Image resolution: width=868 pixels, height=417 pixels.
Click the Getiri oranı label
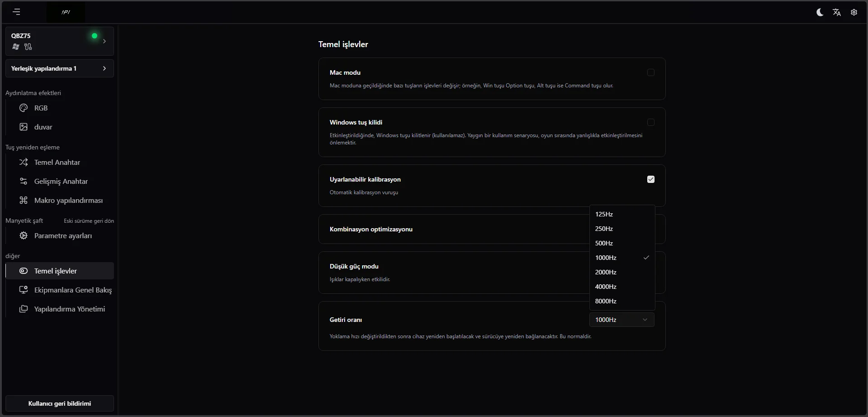pyautogui.click(x=346, y=320)
